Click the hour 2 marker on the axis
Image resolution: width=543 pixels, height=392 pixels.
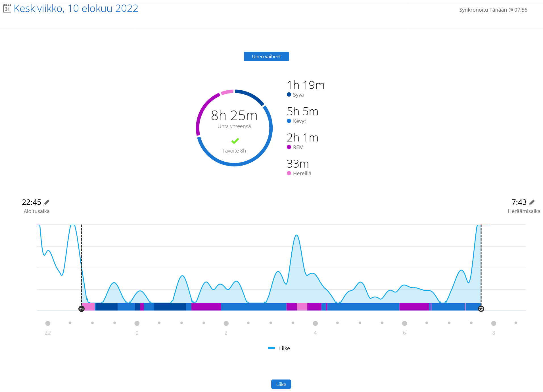click(226, 323)
